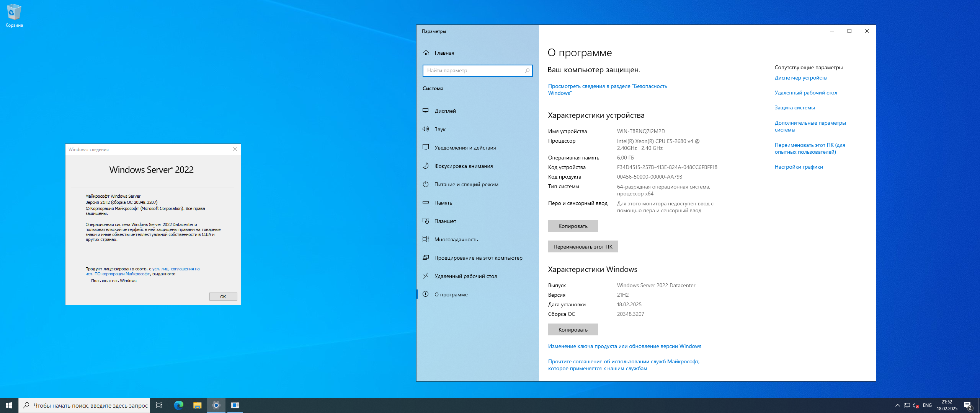980x413 pixels.
Task: Open the Recycle Bin (Корзина) desktop icon
Action: 14,16
